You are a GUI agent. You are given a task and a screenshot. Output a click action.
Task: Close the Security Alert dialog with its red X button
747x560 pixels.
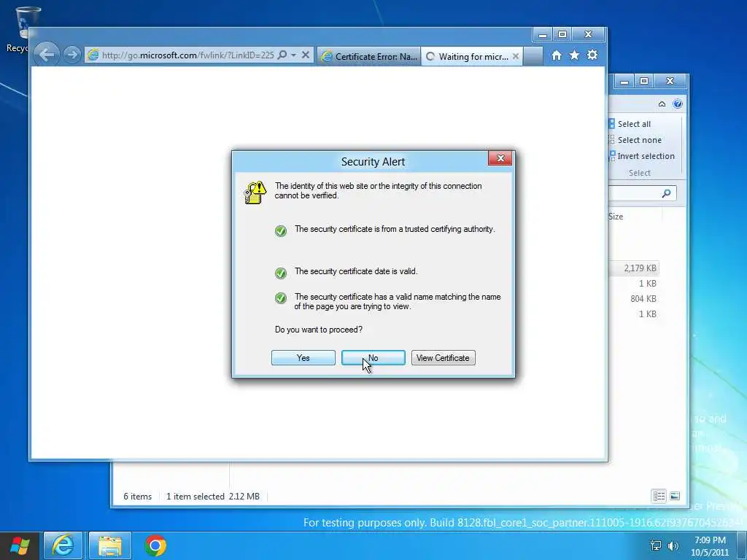500,158
